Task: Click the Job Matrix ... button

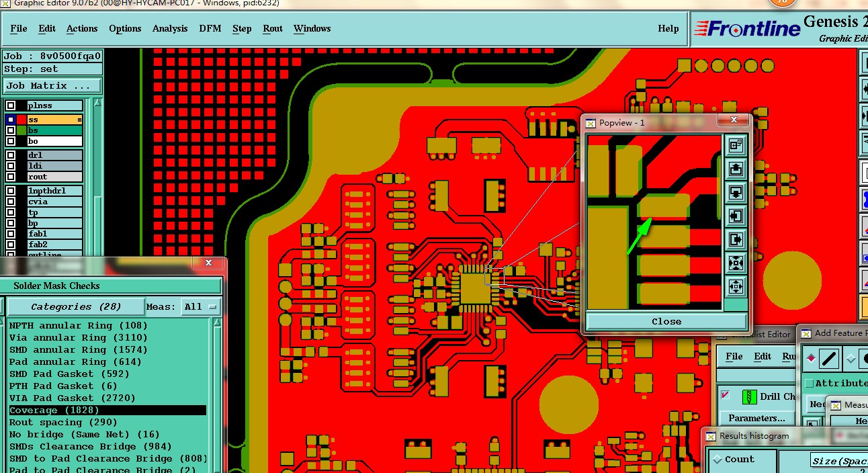Action: pos(52,86)
